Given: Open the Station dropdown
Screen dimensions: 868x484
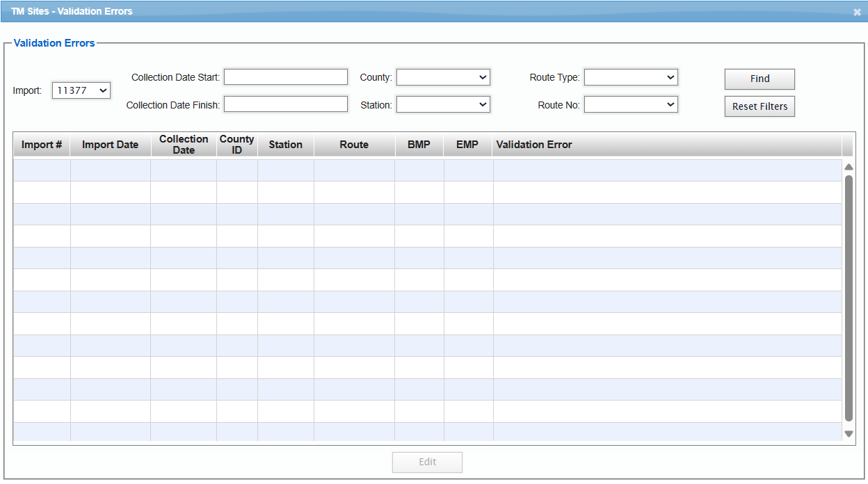Looking at the screenshot, I should [x=442, y=104].
